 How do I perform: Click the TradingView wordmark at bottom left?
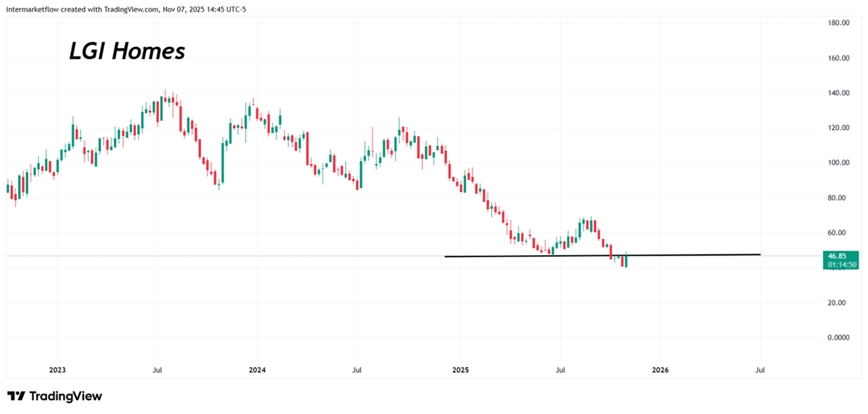click(x=65, y=396)
